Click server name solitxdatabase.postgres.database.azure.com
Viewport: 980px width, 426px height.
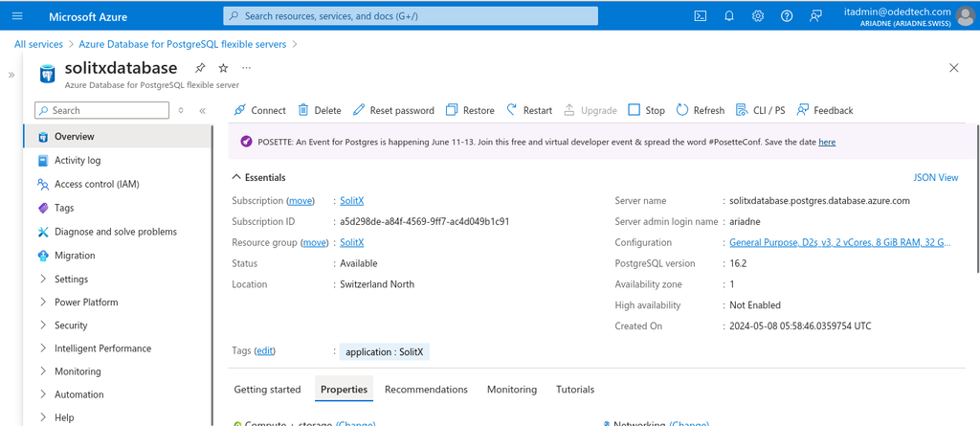819,201
